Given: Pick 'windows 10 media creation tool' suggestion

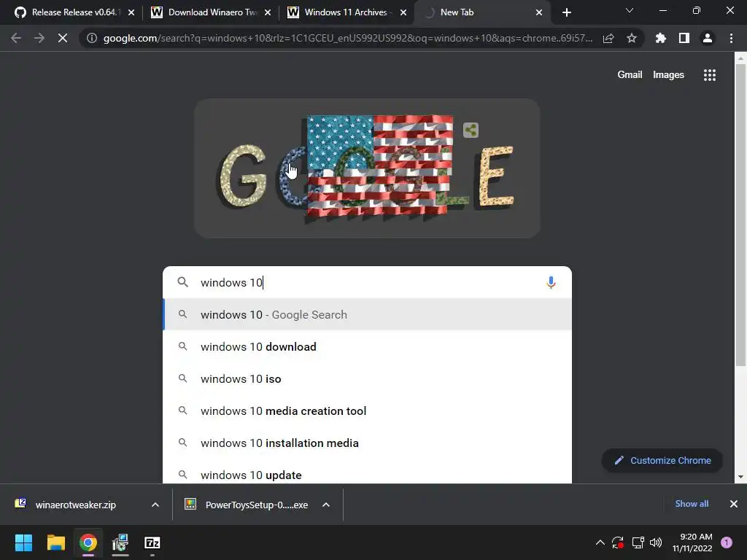Looking at the screenshot, I should (368, 411).
